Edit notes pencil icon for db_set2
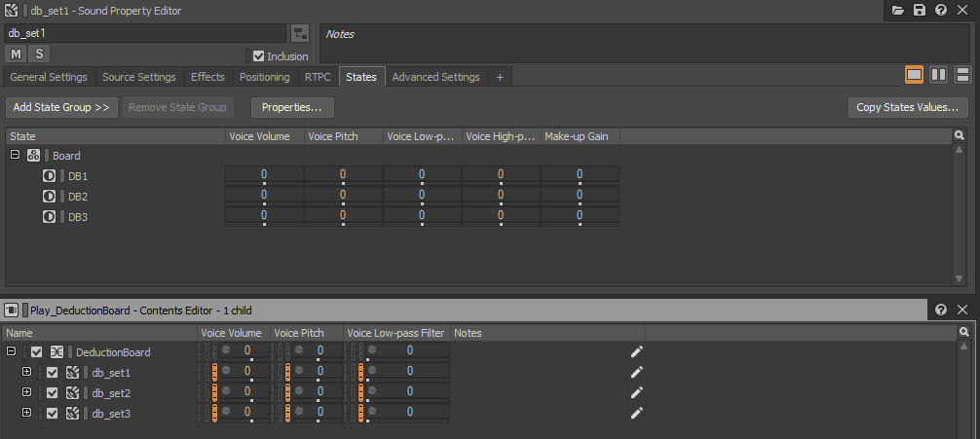The height and width of the screenshot is (439, 980). pos(636,393)
